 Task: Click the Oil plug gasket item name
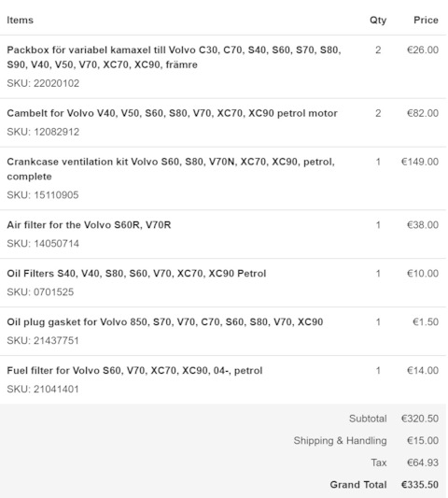(x=165, y=322)
